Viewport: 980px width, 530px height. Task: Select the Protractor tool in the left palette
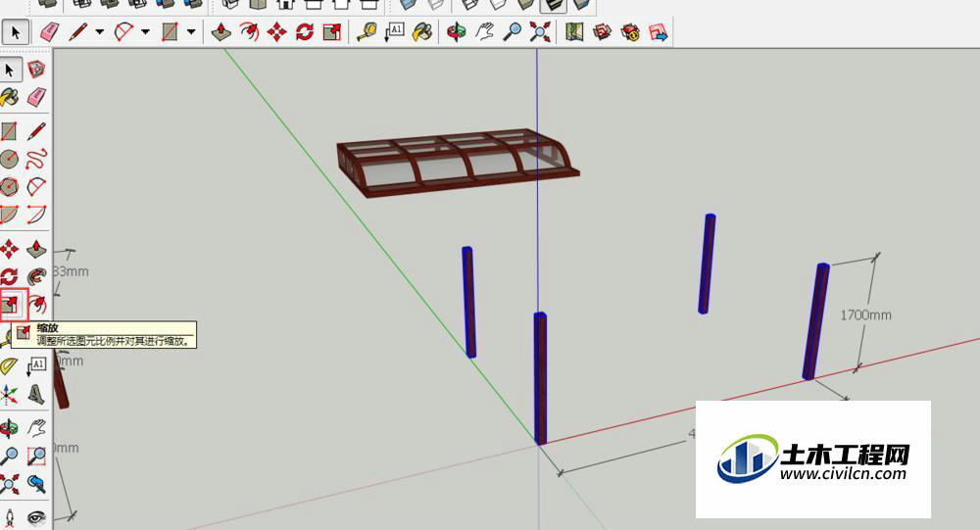(9, 366)
